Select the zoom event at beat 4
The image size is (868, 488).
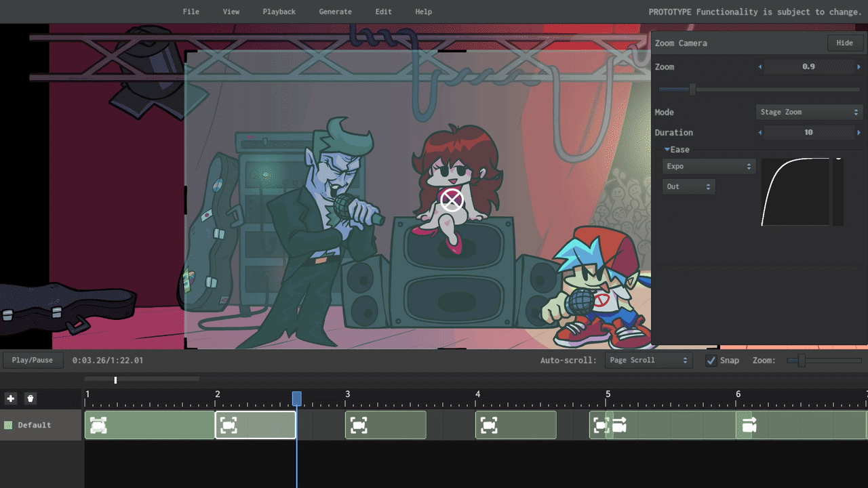click(x=489, y=425)
